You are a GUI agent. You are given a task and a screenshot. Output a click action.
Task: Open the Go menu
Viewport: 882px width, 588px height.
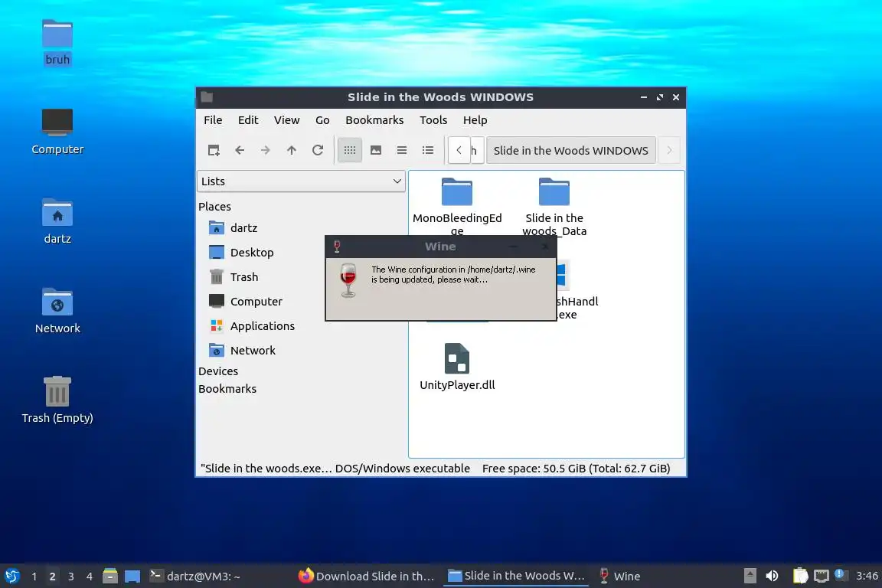coord(322,120)
